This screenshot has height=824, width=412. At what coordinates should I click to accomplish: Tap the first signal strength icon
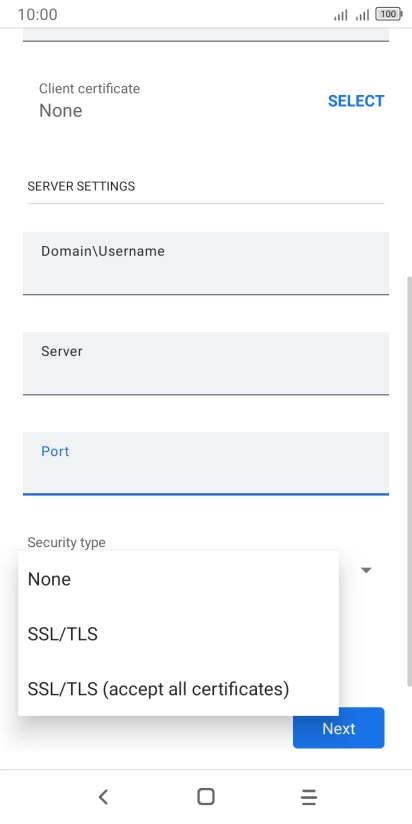click(341, 15)
